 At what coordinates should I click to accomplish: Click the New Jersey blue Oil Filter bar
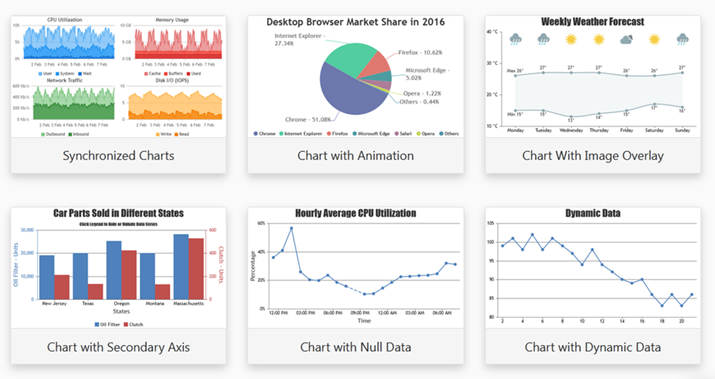47,277
